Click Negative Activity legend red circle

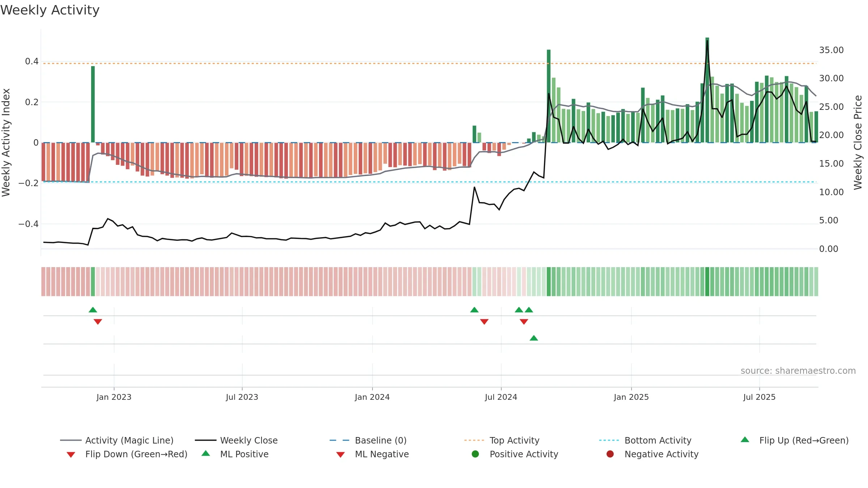[610, 454]
